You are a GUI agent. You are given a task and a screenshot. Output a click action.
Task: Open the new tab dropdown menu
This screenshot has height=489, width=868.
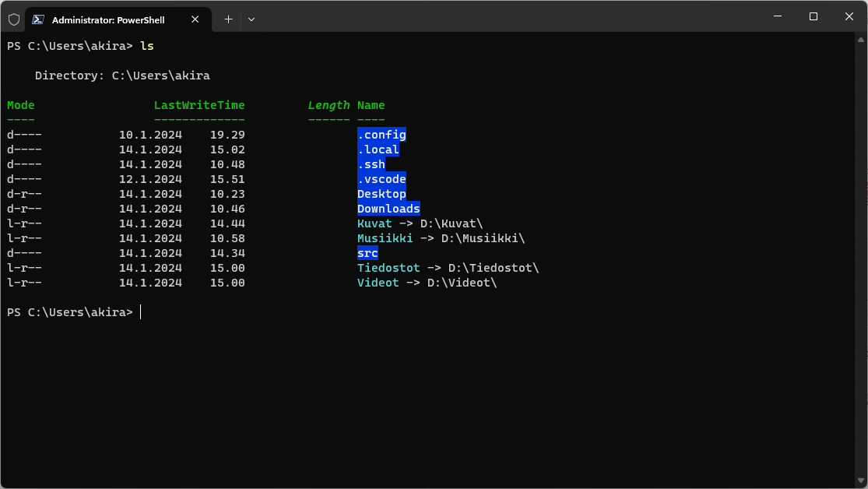click(x=251, y=19)
